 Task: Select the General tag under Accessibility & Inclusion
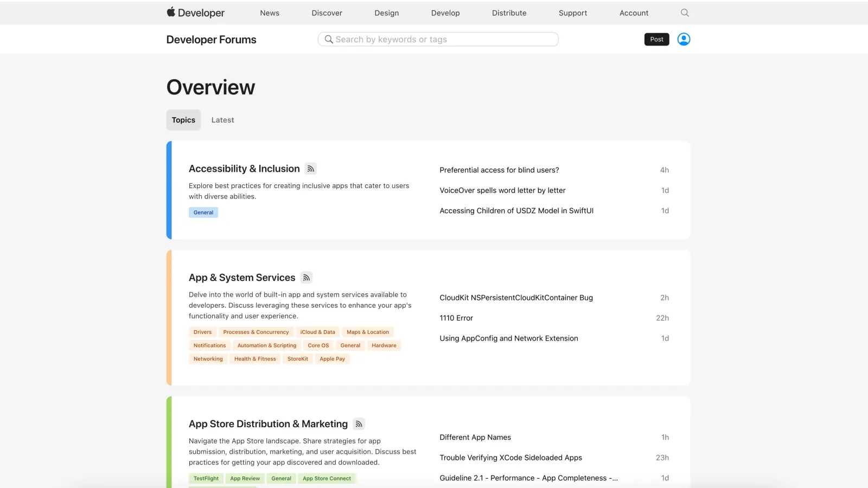click(x=203, y=213)
